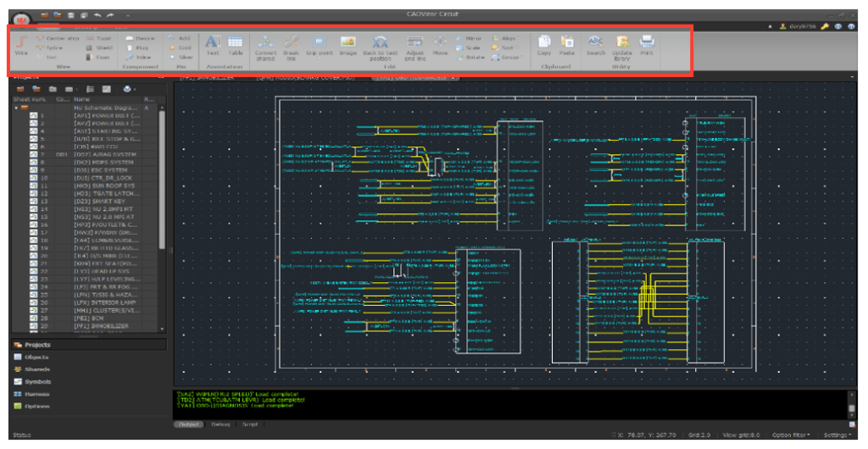Click the Rotate tool
This screenshot has width=868, height=449.
click(470, 57)
